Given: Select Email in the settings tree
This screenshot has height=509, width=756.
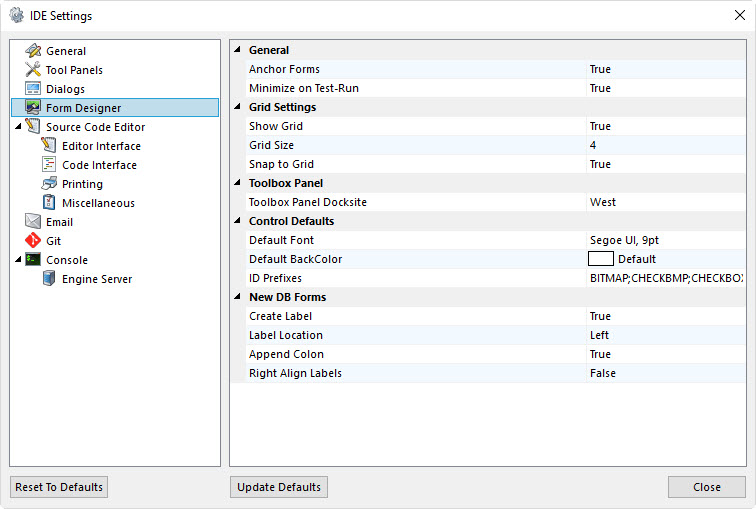Looking at the screenshot, I should pos(59,222).
